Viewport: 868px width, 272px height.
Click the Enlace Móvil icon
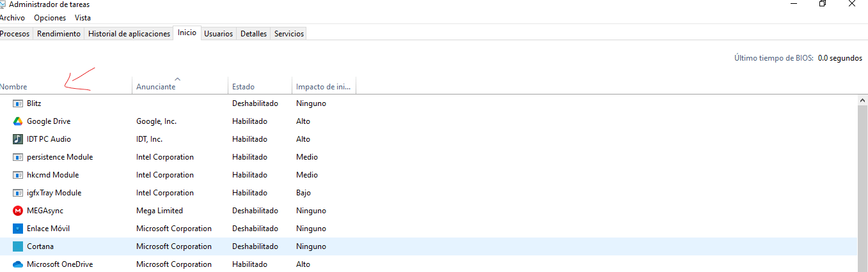point(18,229)
